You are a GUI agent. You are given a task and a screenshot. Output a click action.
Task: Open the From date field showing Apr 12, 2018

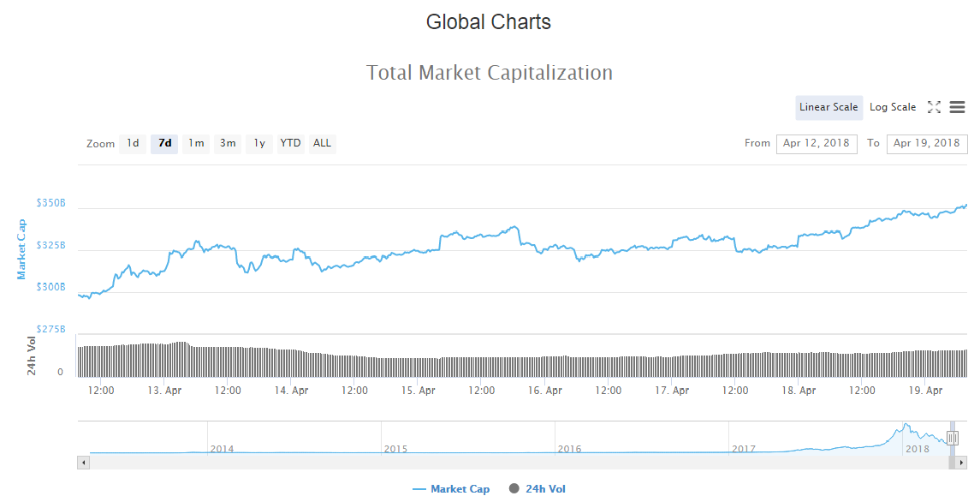(x=816, y=143)
